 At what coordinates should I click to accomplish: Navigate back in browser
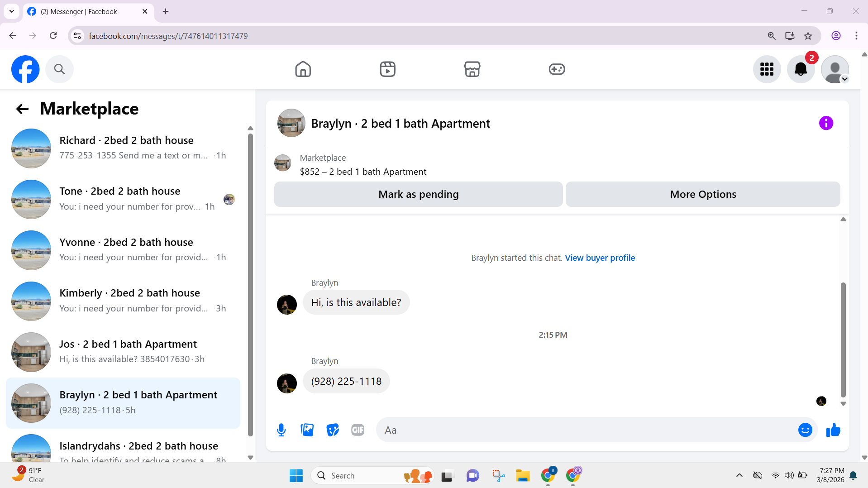(13, 36)
